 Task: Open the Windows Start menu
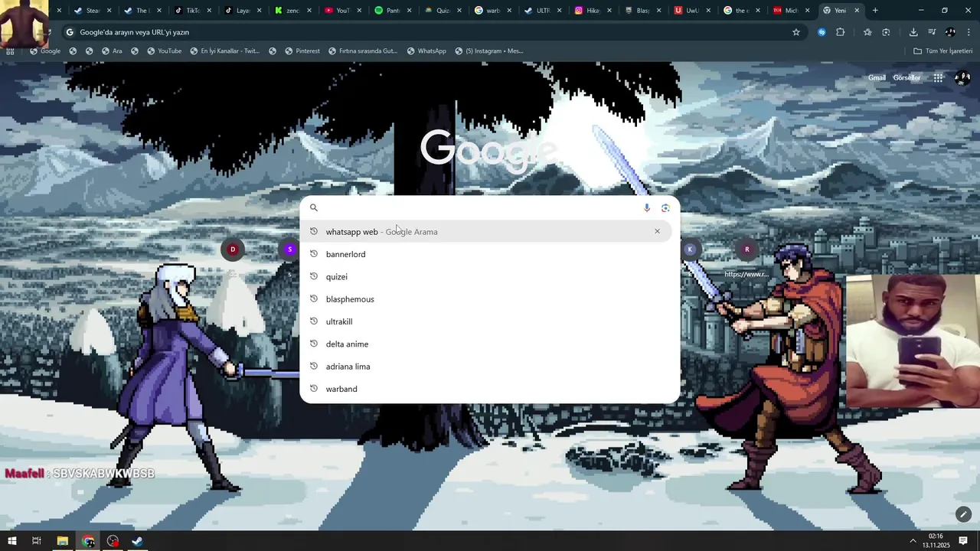(11, 541)
